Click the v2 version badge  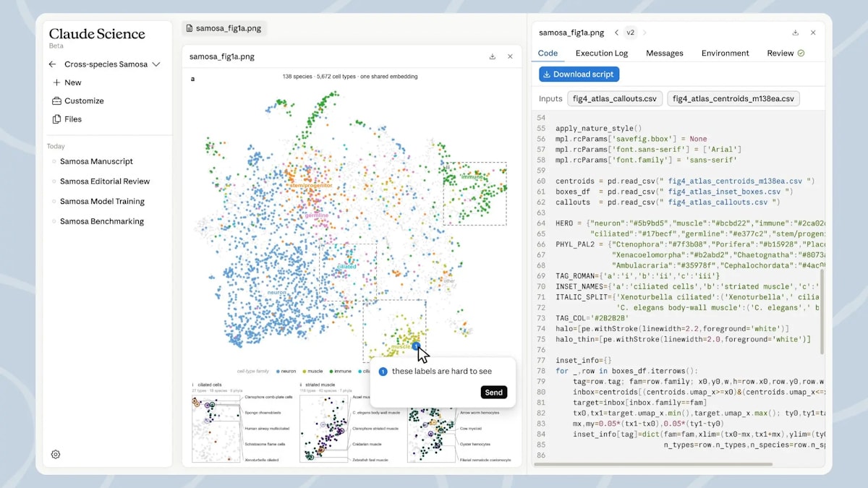click(630, 33)
